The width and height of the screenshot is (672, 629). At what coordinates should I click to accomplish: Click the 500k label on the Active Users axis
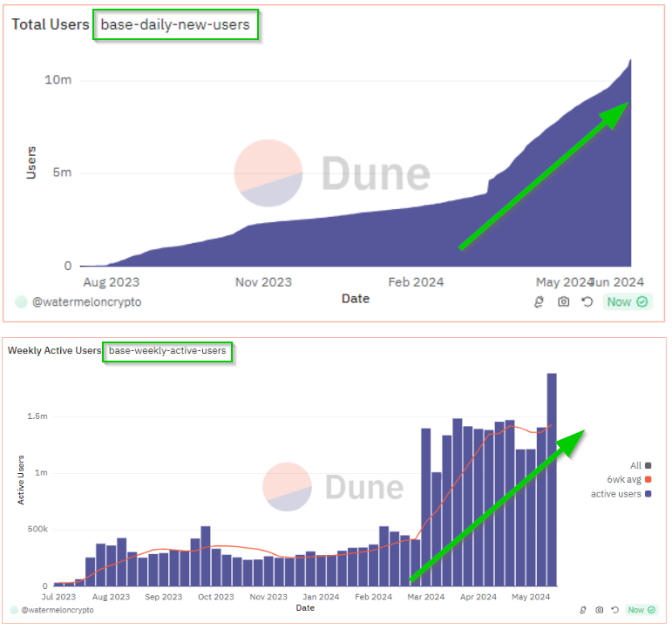[37, 529]
